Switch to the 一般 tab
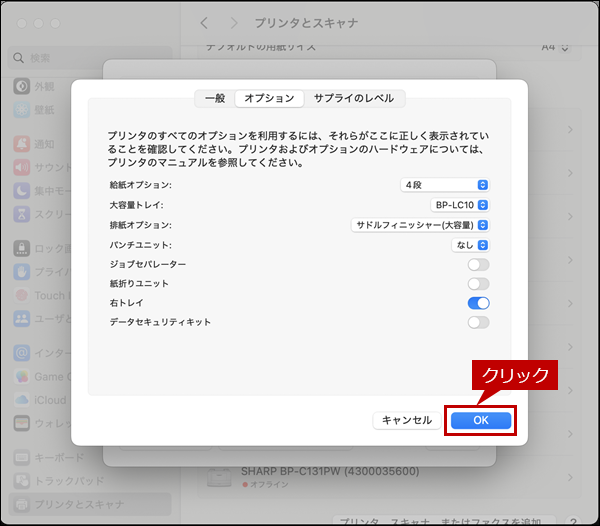The image size is (600, 526). [215, 98]
